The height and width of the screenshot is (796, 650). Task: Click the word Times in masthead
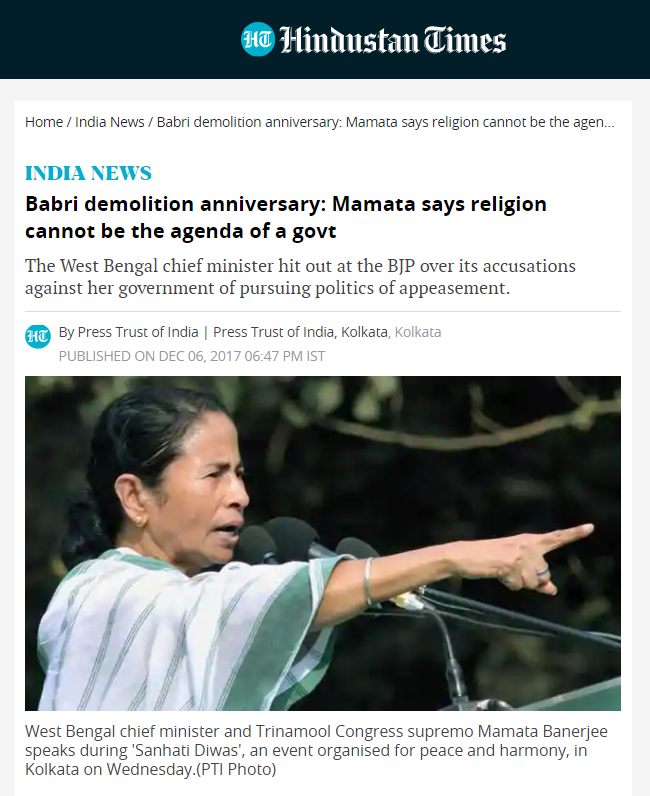465,40
